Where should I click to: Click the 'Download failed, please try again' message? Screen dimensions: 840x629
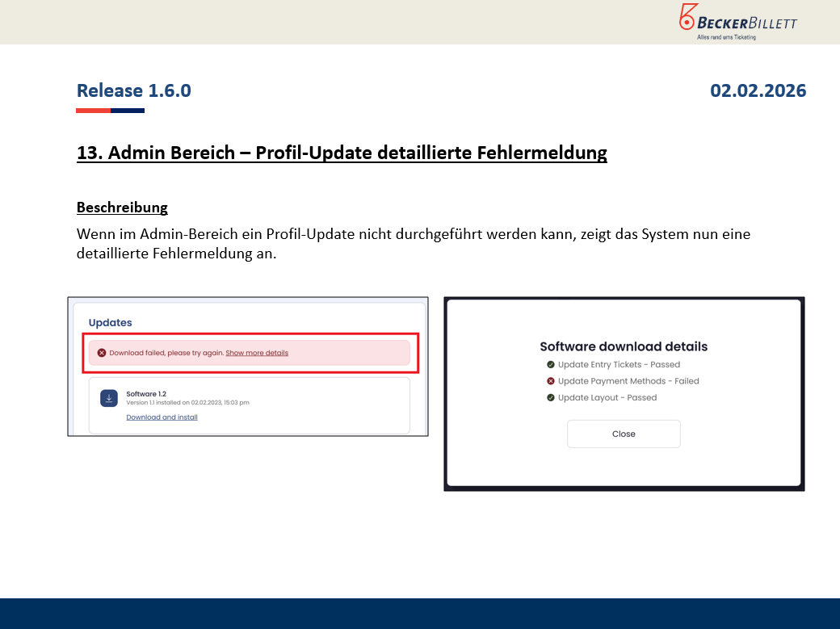click(x=166, y=353)
